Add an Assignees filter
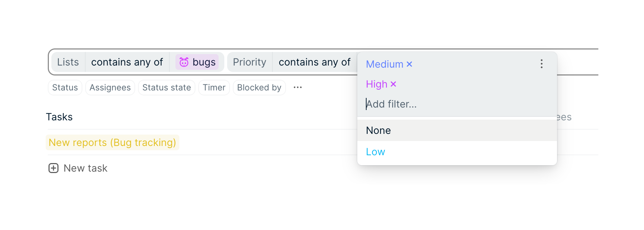Screen dimensions: 644x230 110,88
